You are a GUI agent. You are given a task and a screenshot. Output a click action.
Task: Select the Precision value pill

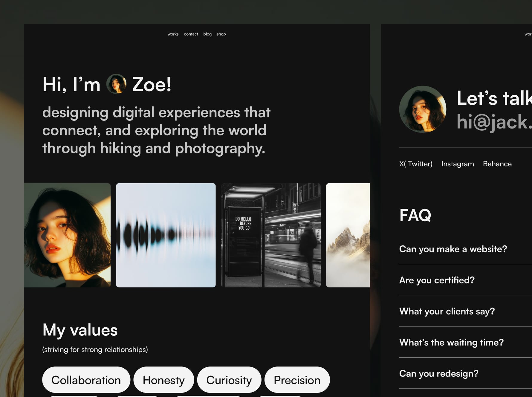tap(297, 380)
